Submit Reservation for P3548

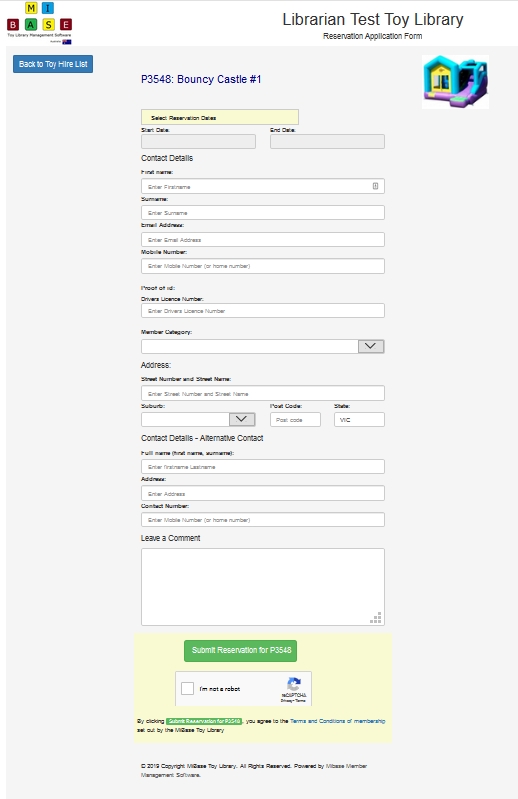[x=240, y=651]
